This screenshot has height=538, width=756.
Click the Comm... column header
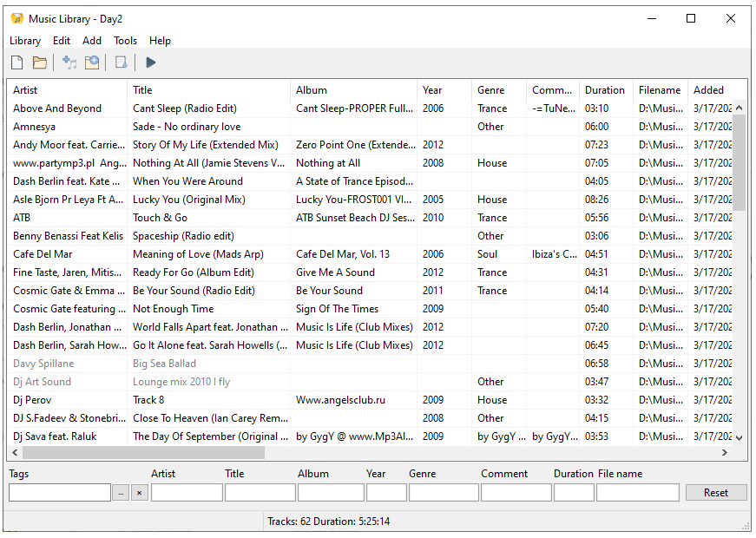coord(553,90)
